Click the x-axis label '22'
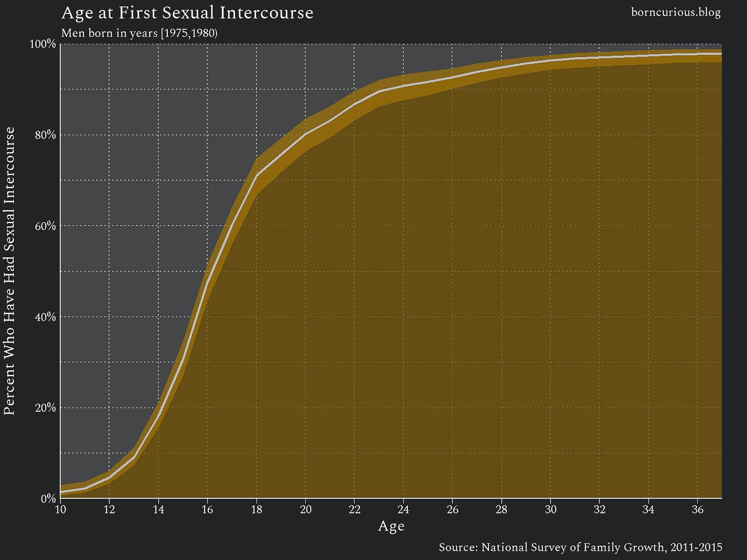747x560 pixels. coord(355,509)
